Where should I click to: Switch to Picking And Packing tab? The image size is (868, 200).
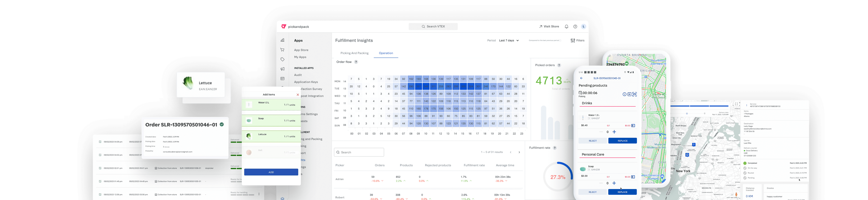point(354,53)
